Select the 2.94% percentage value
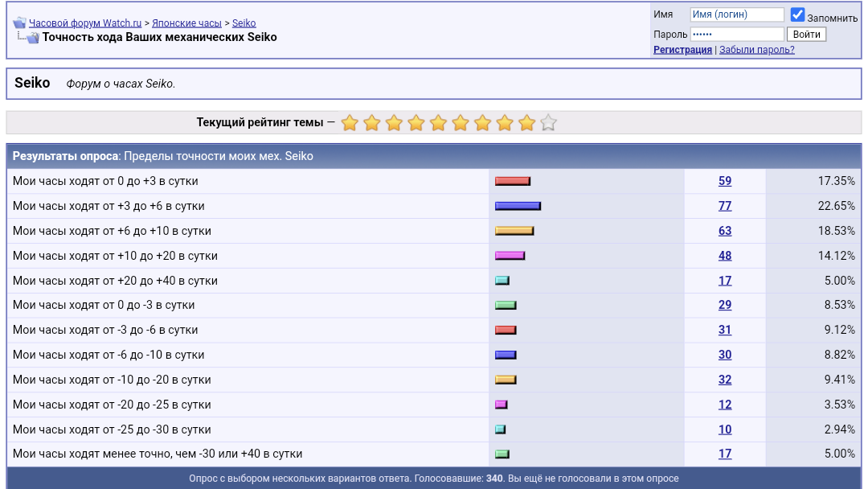Viewport: 868px width, 489px height. 840,429
